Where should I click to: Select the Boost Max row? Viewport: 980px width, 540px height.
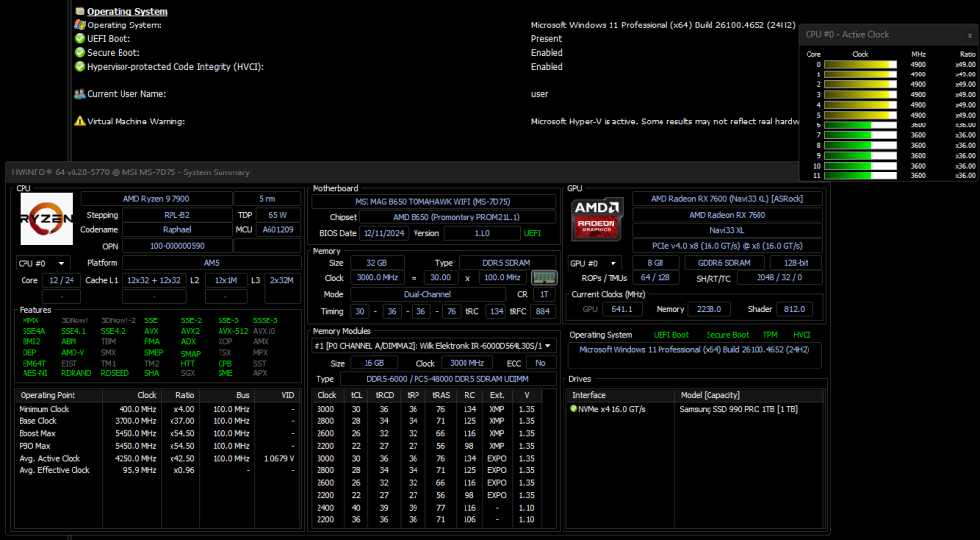(158, 434)
